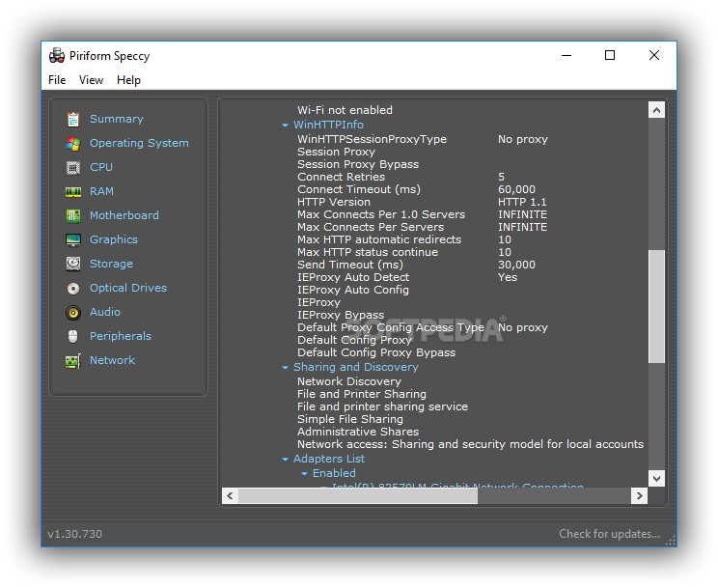Click the Network card icon
This screenshot has width=718, height=588.
[x=73, y=361]
